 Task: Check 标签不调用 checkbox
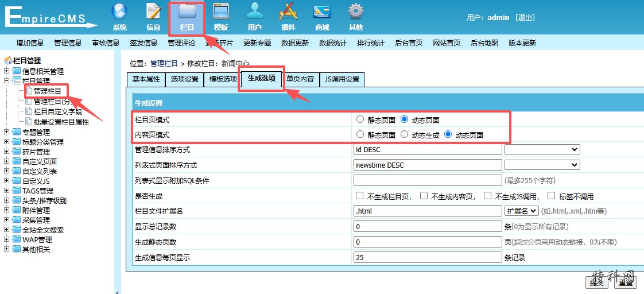(552, 195)
